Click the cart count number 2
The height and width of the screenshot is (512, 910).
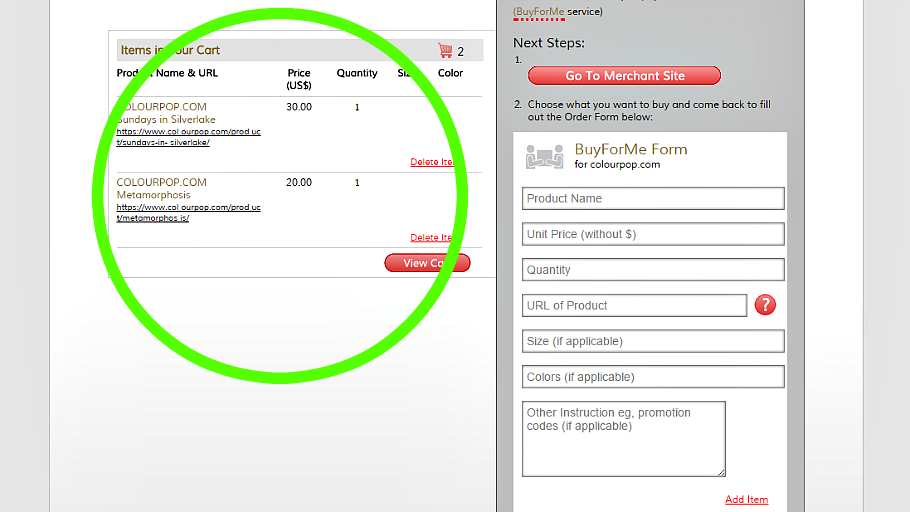pyautogui.click(x=460, y=52)
